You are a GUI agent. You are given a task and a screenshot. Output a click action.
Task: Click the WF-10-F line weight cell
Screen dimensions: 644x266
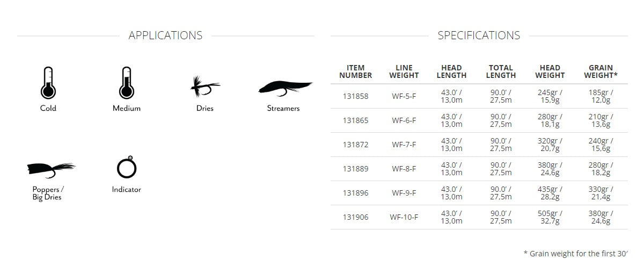click(x=404, y=217)
